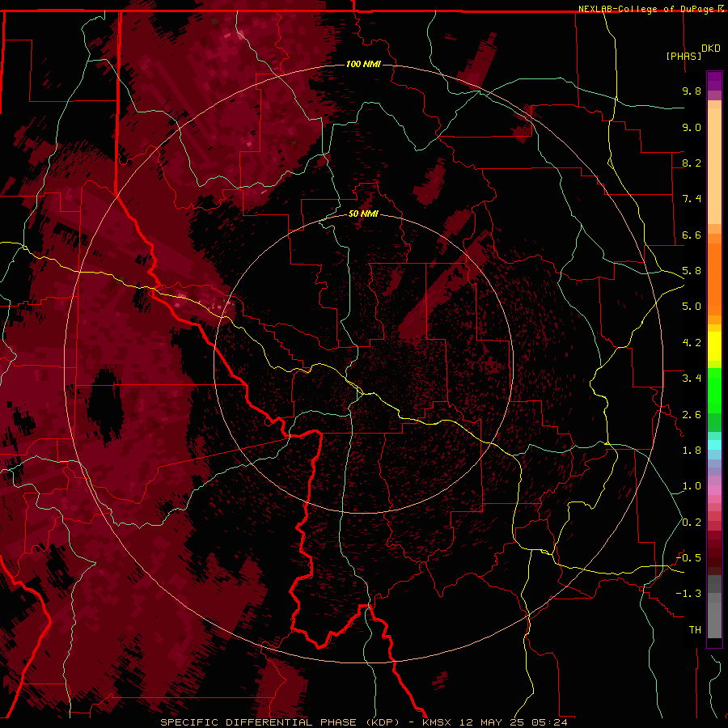Pick the pink segment of the color bar
Viewport: 728px width, 728px height.
coord(714,490)
